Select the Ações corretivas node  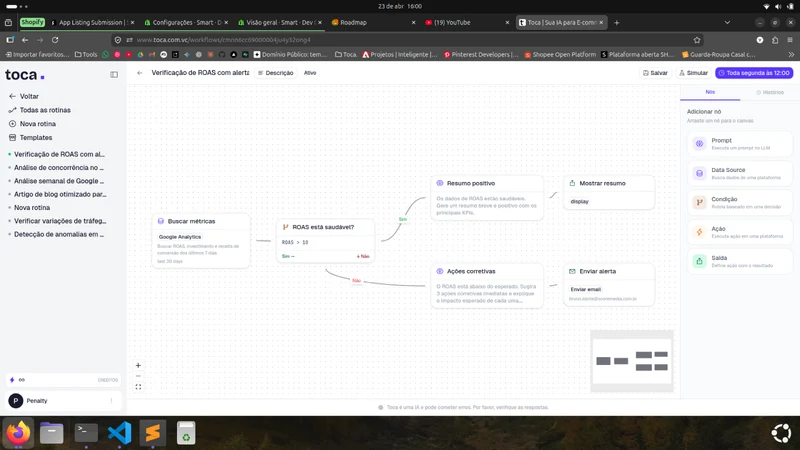point(487,286)
